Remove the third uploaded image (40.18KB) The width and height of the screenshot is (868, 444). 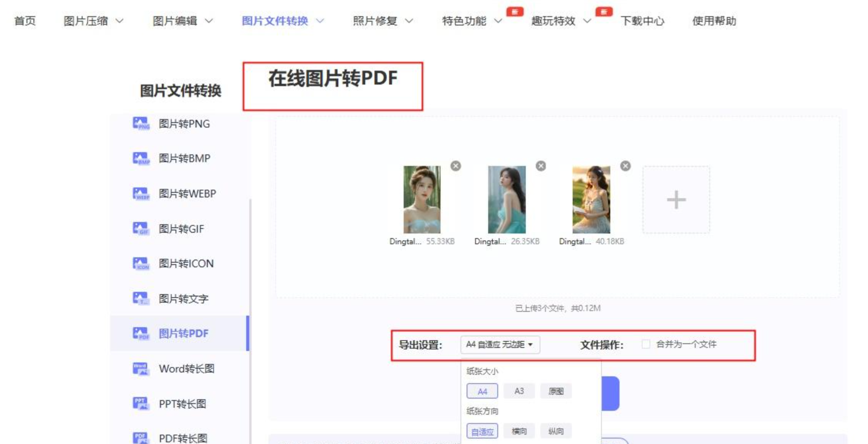pyautogui.click(x=625, y=166)
